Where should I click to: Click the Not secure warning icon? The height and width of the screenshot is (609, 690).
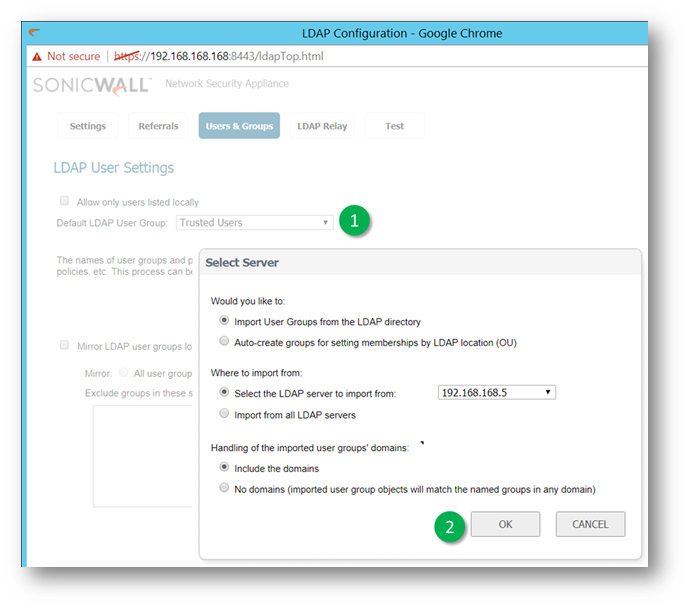click(x=37, y=57)
